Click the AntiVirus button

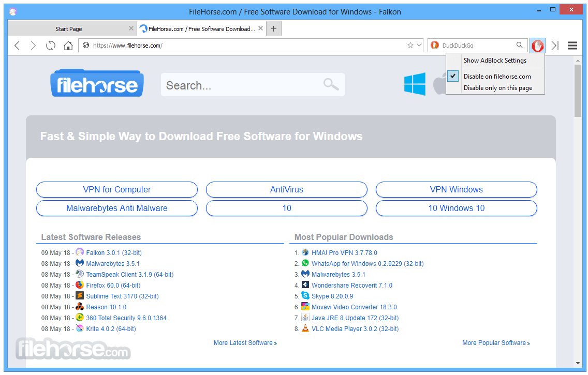click(x=287, y=189)
